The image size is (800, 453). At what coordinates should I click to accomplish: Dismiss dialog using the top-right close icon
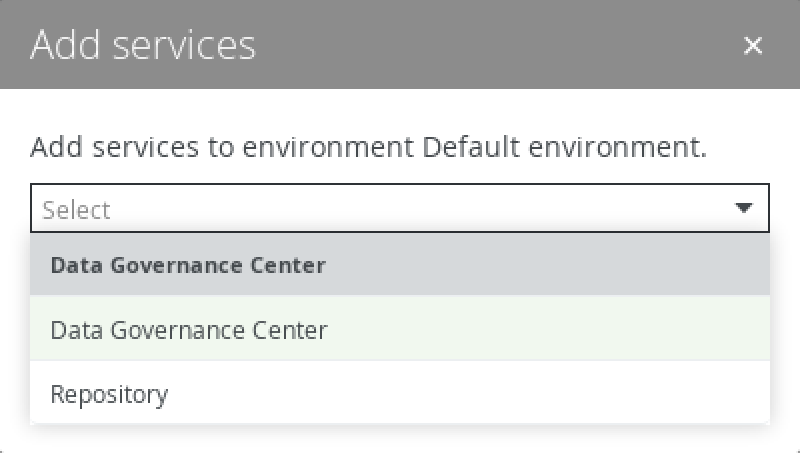click(x=753, y=45)
